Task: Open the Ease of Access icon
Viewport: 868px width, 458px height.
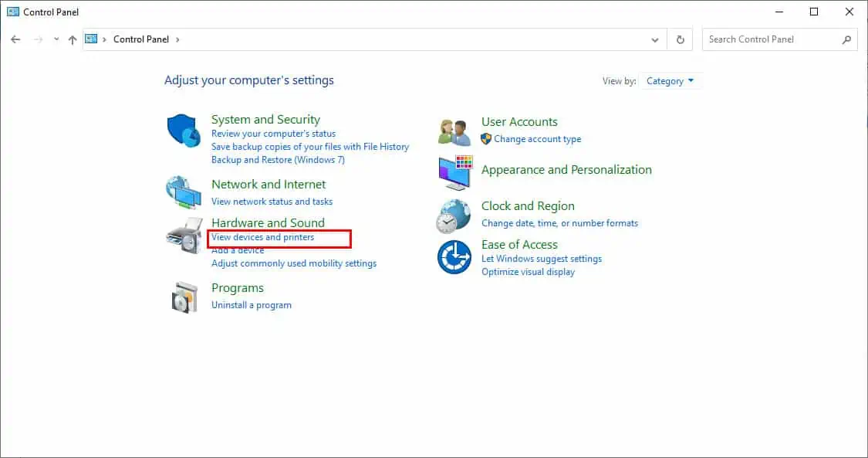Action: click(x=454, y=257)
